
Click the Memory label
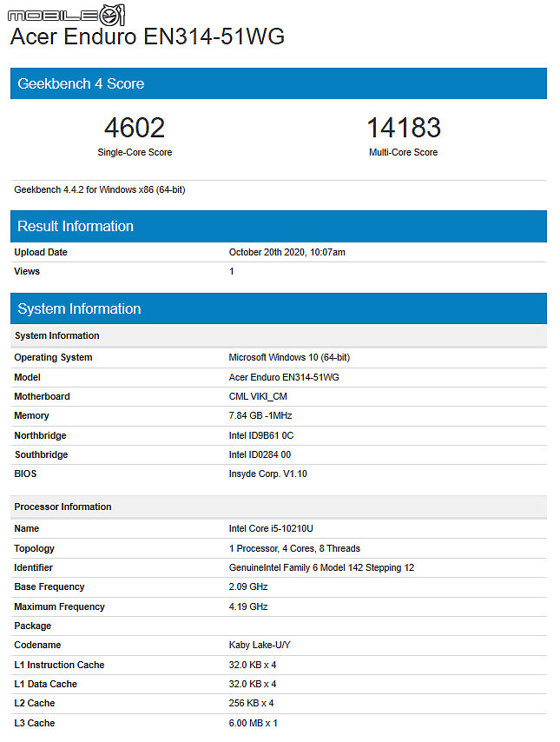(x=31, y=415)
